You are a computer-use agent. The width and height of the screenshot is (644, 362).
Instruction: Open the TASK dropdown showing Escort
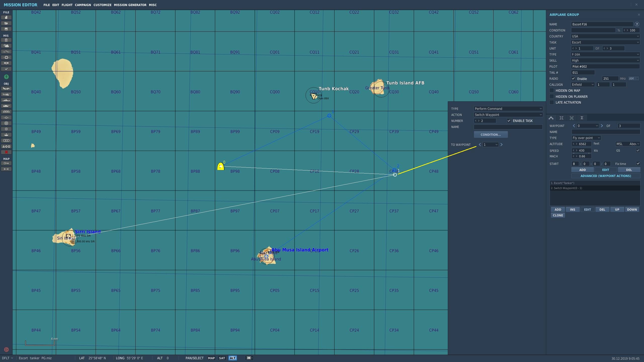pyautogui.click(x=606, y=42)
